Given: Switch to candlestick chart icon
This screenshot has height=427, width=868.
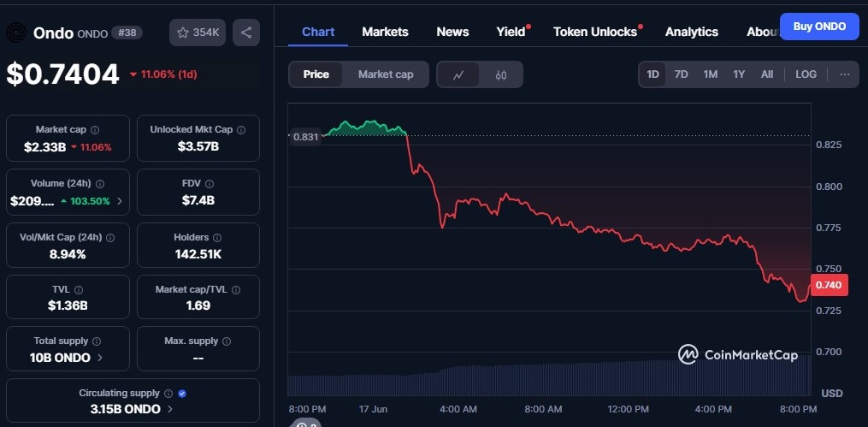Looking at the screenshot, I should point(501,74).
